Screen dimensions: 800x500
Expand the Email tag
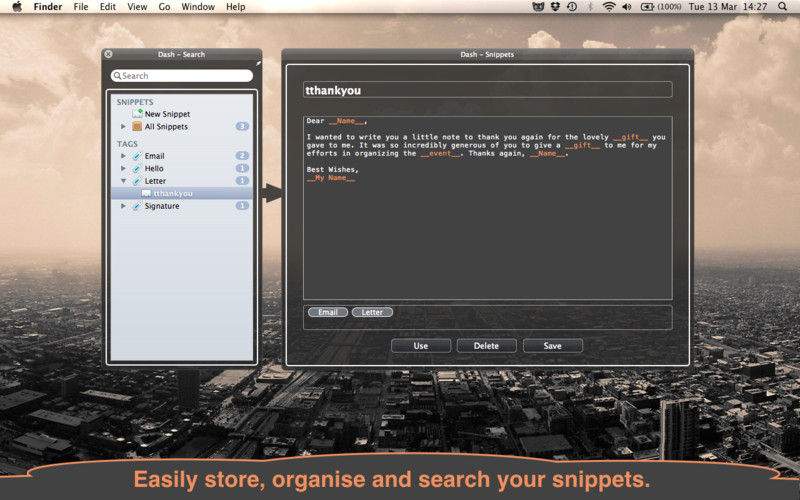pos(123,156)
